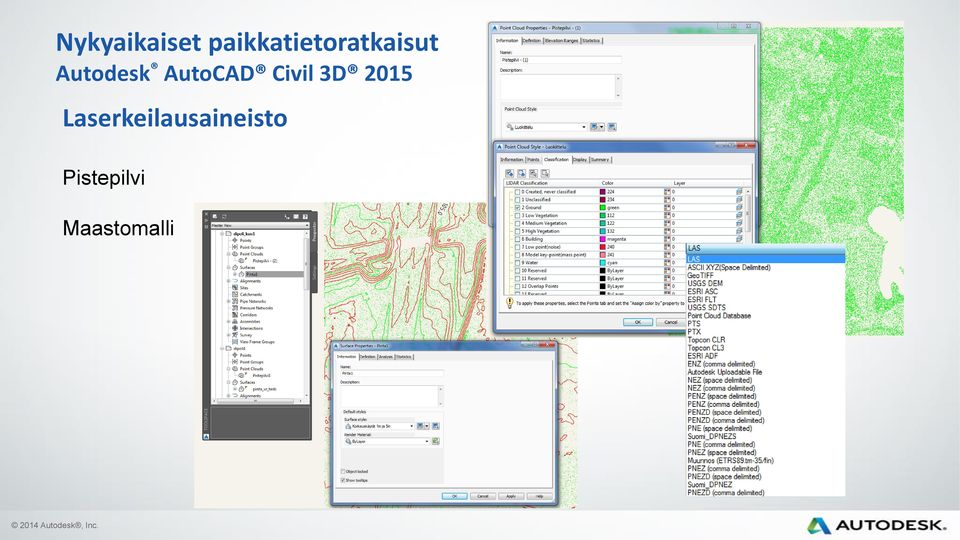Select Autodesk Uploadable File in format list
The image size is (960, 540).
click(725, 372)
